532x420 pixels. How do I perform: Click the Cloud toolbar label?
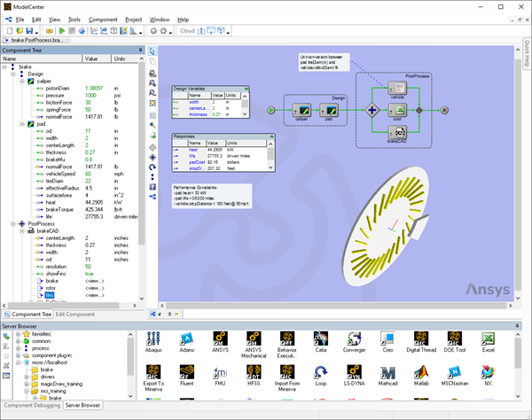point(187,30)
